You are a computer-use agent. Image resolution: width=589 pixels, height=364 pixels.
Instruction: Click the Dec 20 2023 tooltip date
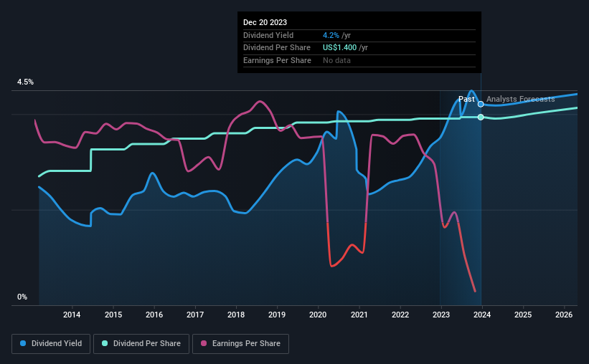(265, 22)
